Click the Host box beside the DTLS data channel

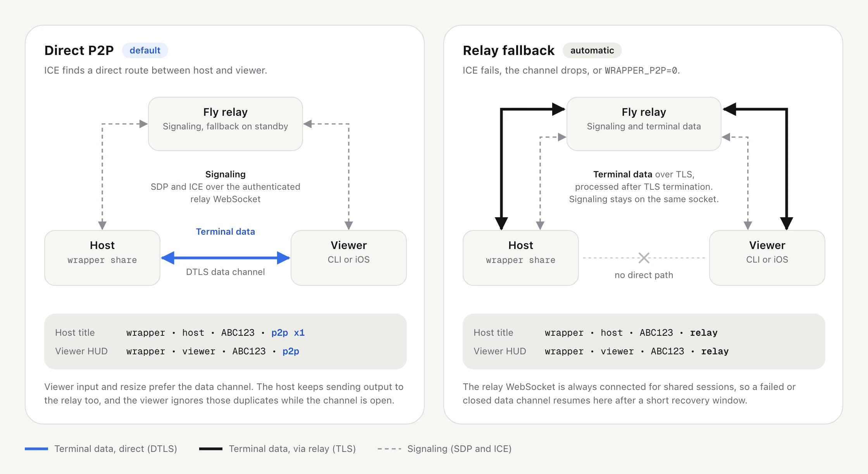pyautogui.click(x=102, y=258)
